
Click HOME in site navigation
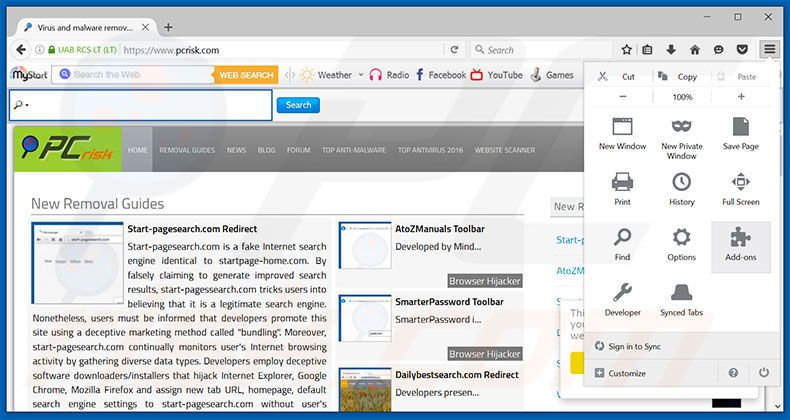tap(138, 150)
